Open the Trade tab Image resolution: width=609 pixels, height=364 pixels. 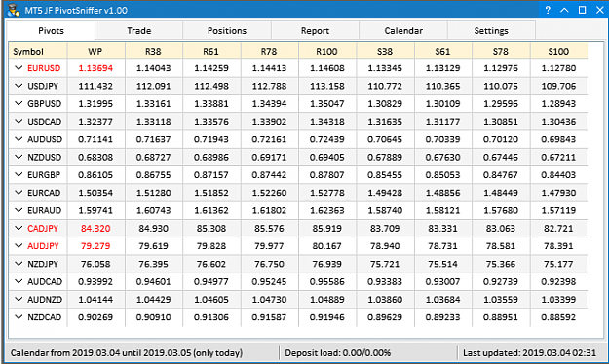pos(139,30)
